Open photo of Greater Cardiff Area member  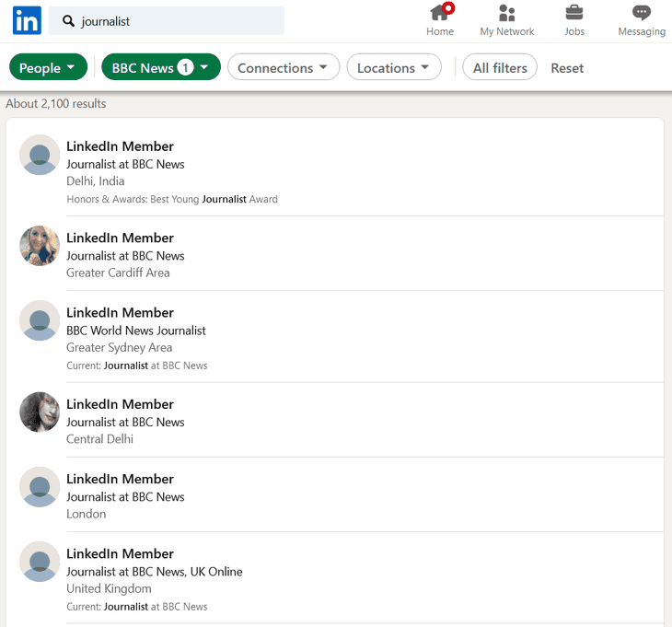40,246
